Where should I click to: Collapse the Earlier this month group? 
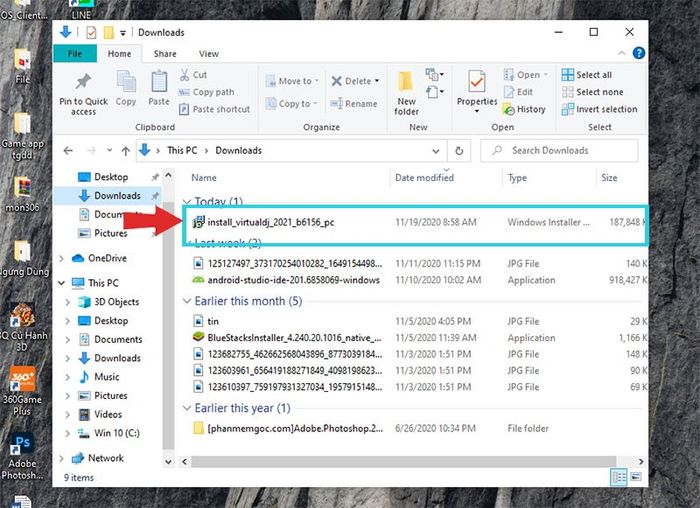[187, 301]
